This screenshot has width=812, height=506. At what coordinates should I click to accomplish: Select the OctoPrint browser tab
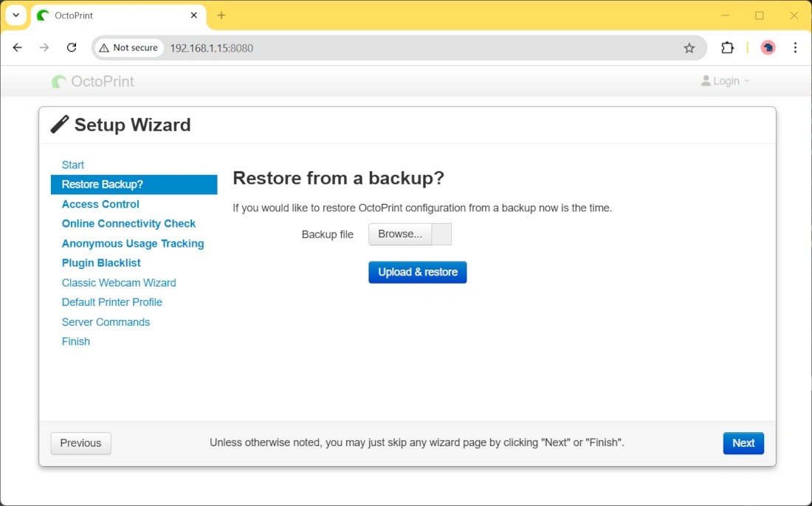point(118,16)
